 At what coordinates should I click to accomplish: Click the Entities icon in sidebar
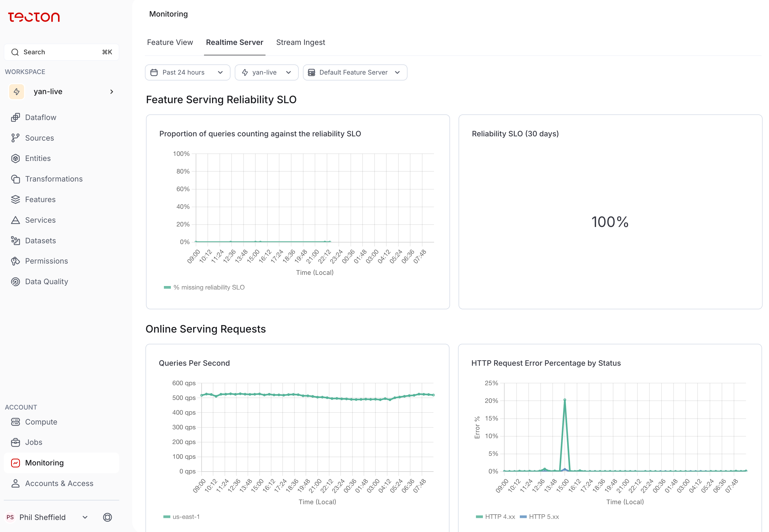point(16,158)
